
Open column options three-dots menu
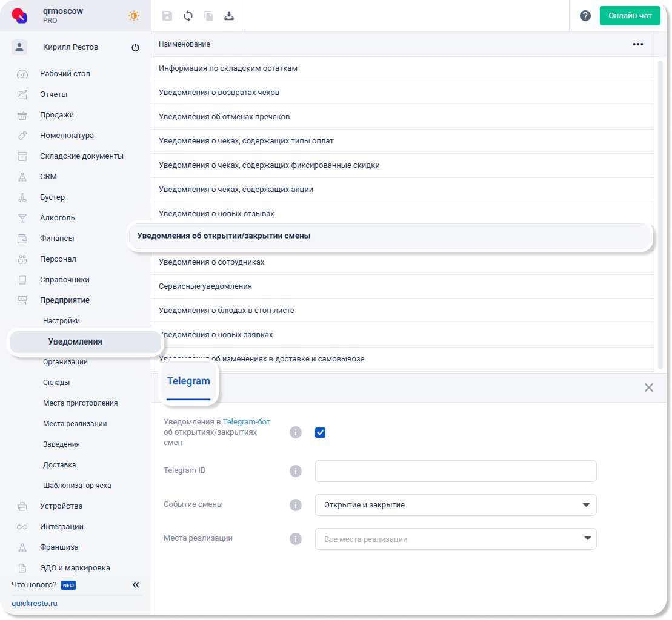pyautogui.click(x=637, y=44)
